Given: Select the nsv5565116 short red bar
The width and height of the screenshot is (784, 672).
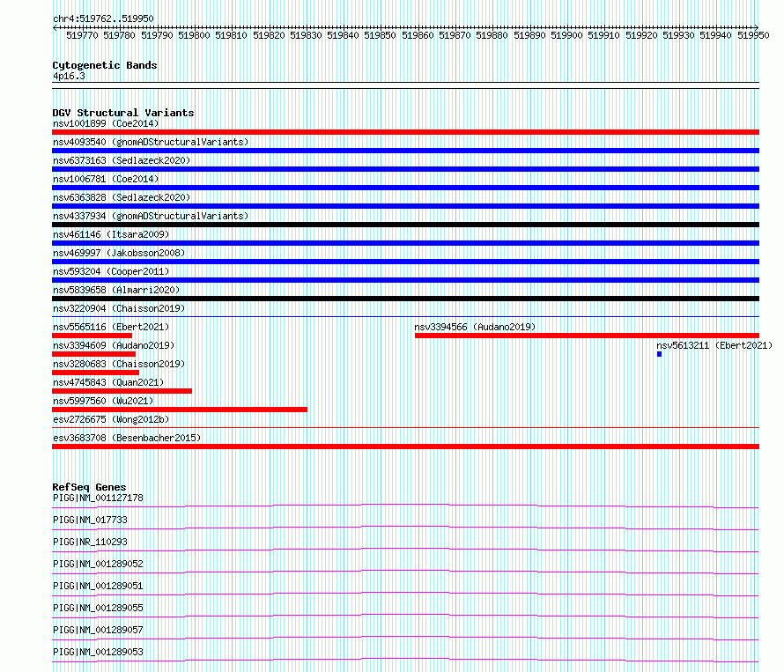Looking at the screenshot, I should [x=92, y=336].
